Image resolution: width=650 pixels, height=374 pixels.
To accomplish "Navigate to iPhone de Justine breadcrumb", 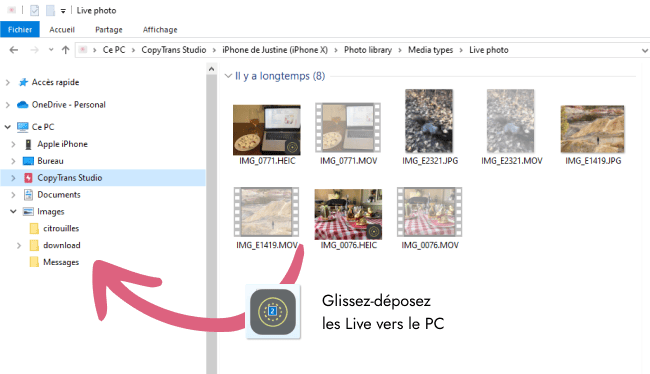I will click(x=275, y=50).
